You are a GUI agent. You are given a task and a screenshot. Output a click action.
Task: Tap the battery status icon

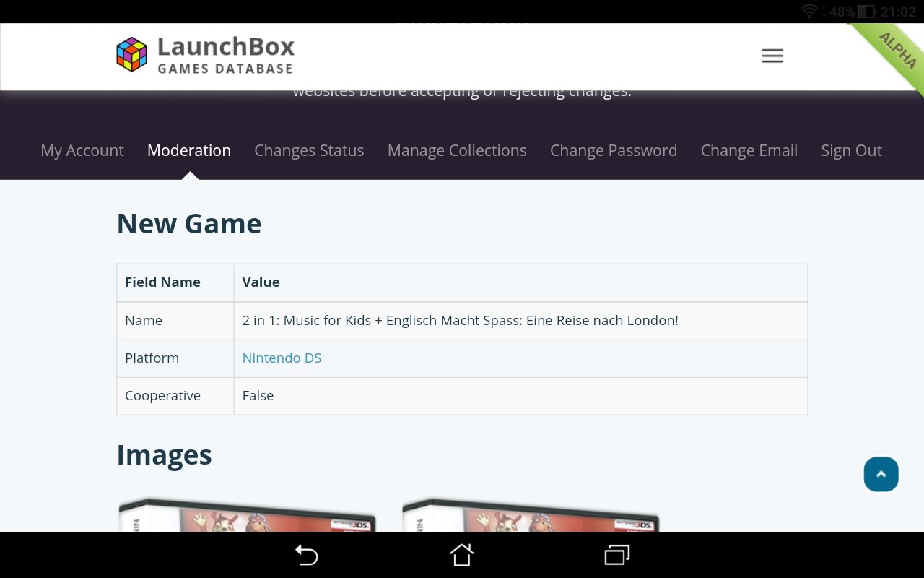pos(866,12)
